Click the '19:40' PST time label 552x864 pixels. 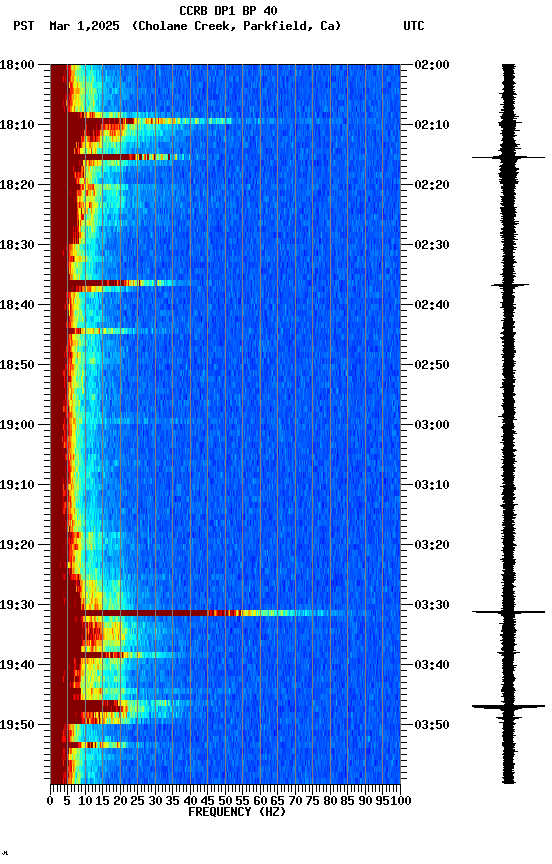click(x=17, y=666)
